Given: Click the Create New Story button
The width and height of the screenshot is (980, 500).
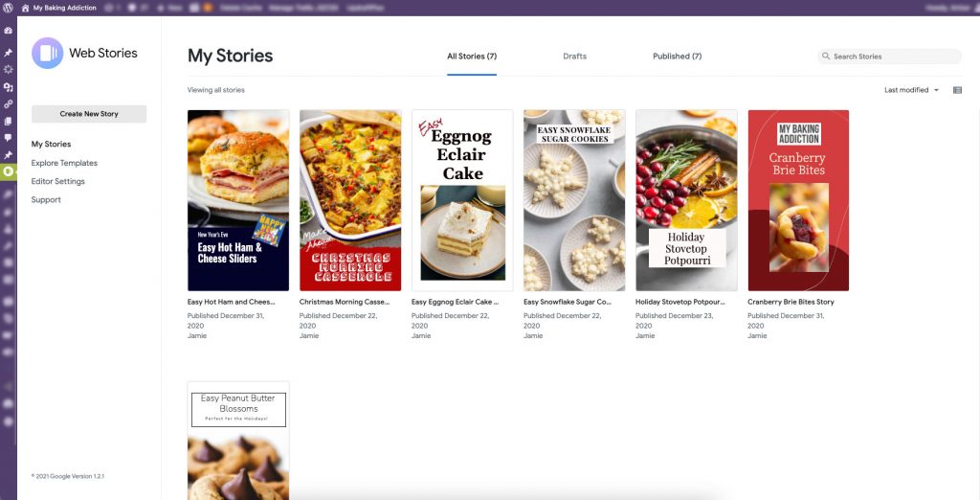Looking at the screenshot, I should tap(89, 114).
